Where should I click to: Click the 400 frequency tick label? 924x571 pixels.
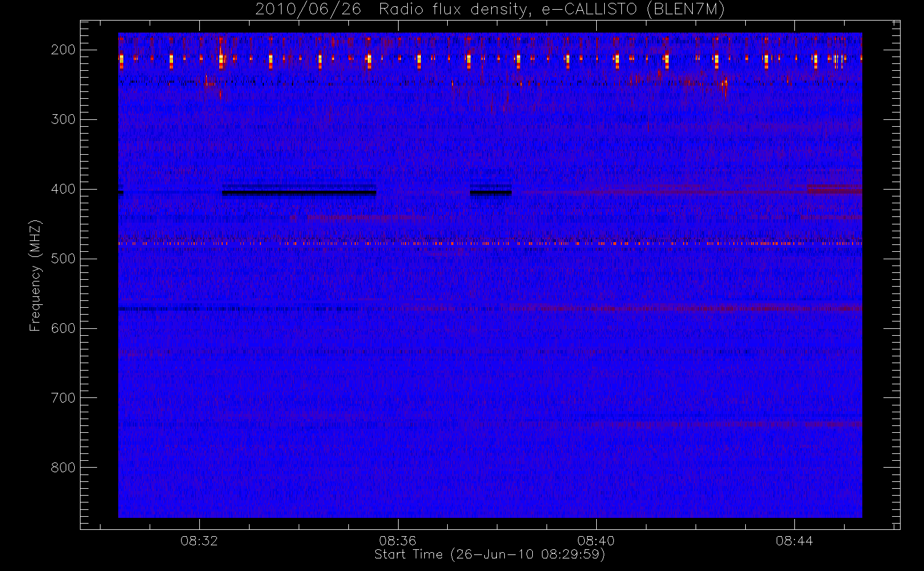point(63,189)
